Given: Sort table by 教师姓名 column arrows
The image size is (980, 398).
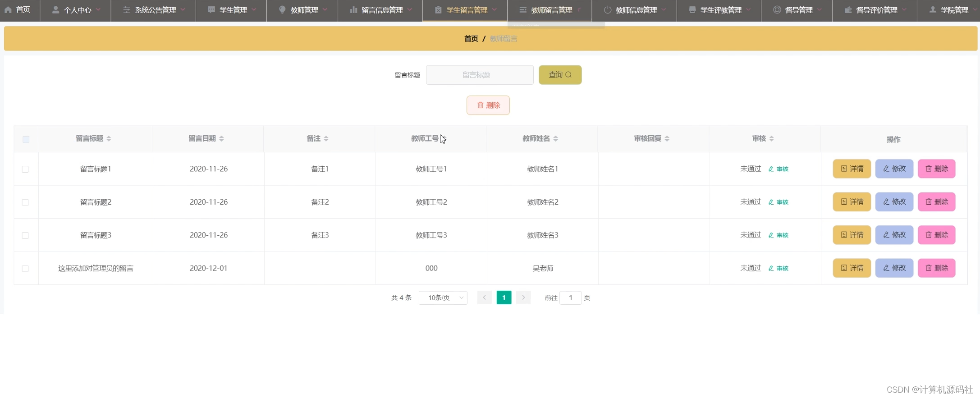Looking at the screenshot, I should (555, 138).
